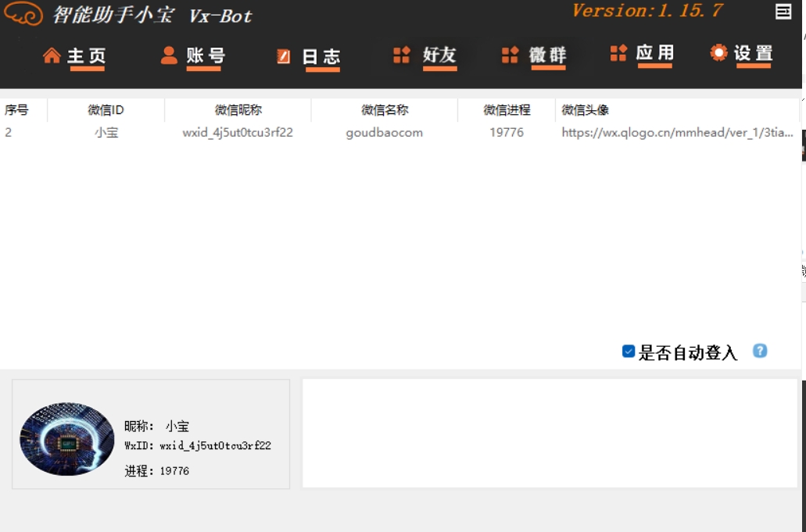Switch to the 账号 tab
The image size is (806, 532).
point(205,56)
